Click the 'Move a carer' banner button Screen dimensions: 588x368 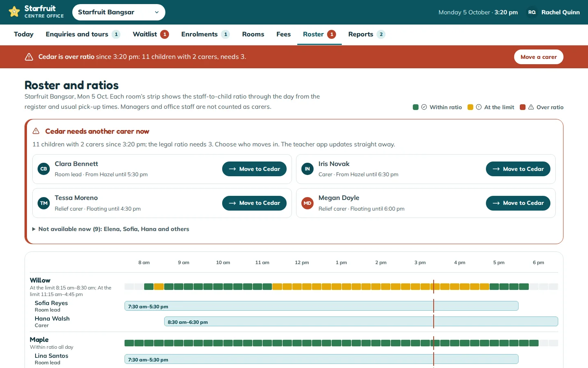[539, 57]
